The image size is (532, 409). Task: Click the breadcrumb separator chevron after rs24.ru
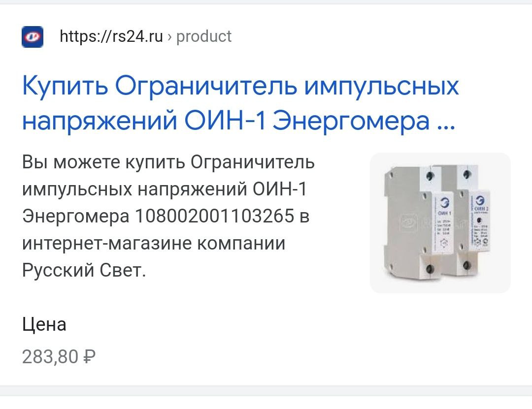(x=169, y=36)
